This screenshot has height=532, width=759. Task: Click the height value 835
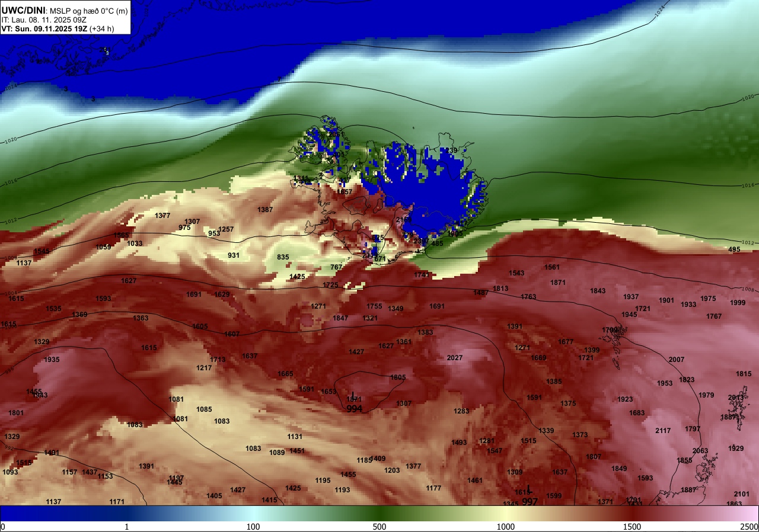coord(283,257)
